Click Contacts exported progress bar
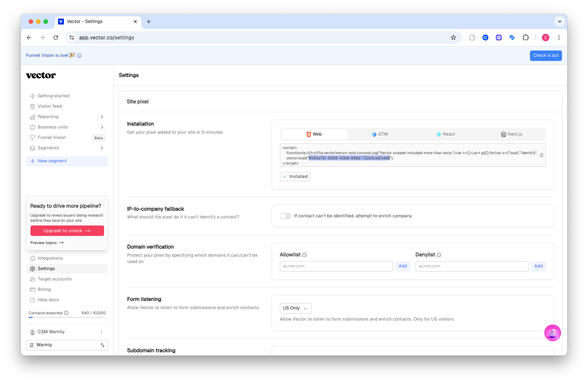 click(67, 318)
